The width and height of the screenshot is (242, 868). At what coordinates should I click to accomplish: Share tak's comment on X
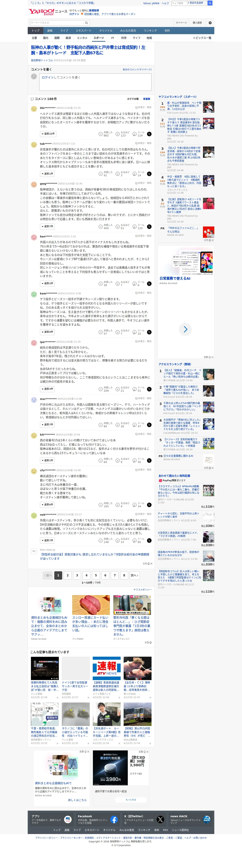149,174
